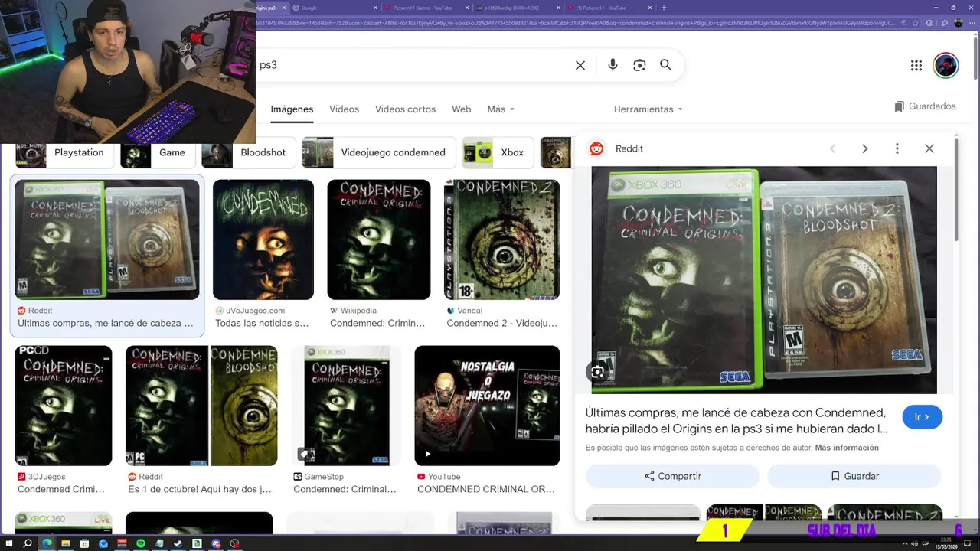
Task: Click the magnifying glass search button
Action: (x=666, y=66)
